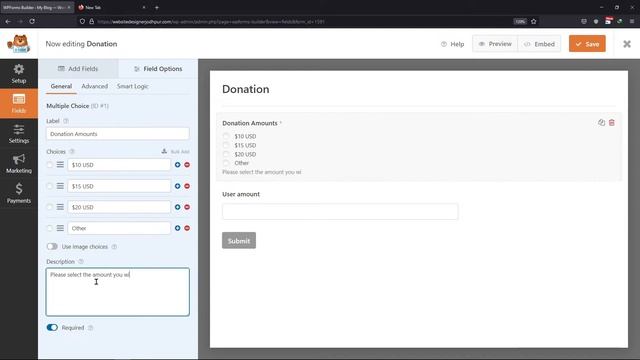Remove the Other choice

click(x=187, y=228)
